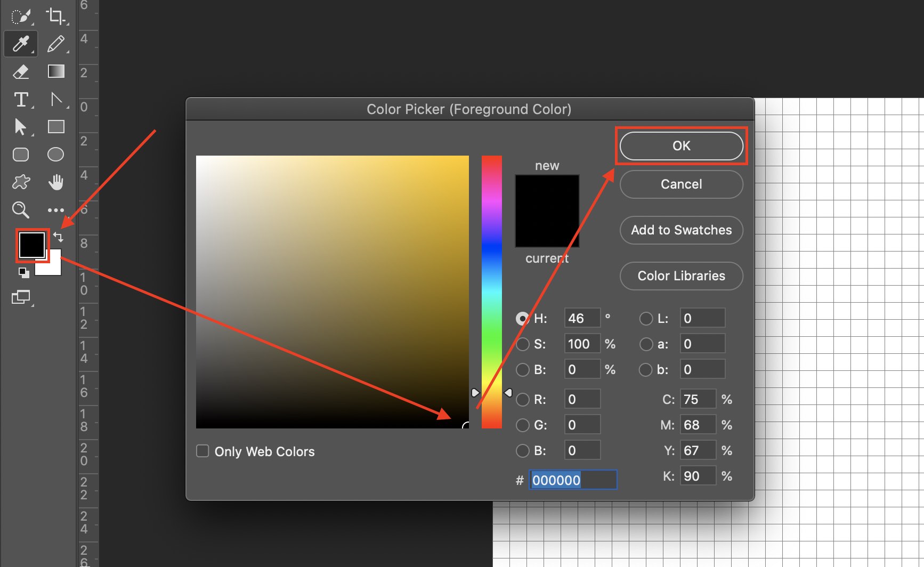The width and height of the screenshot is (924, 567).
Task: Click the hex value input field
Action: coord(573,480)
